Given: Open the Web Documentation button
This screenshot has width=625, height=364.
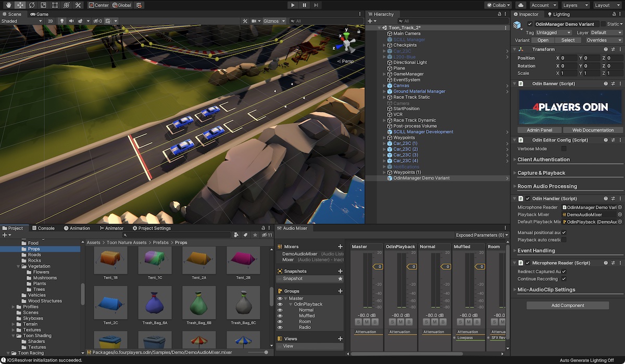Looking at the screenshot, I should [593, 130].
